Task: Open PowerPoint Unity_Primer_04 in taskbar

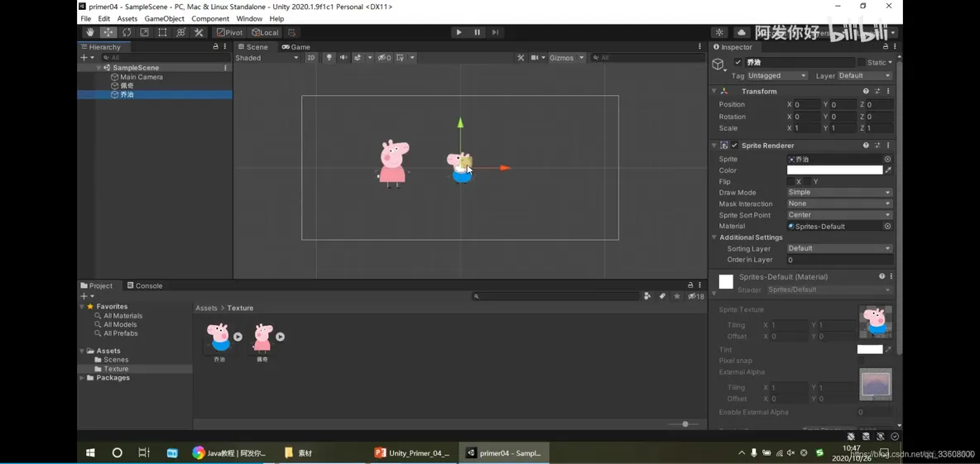Action: [413, 452]
